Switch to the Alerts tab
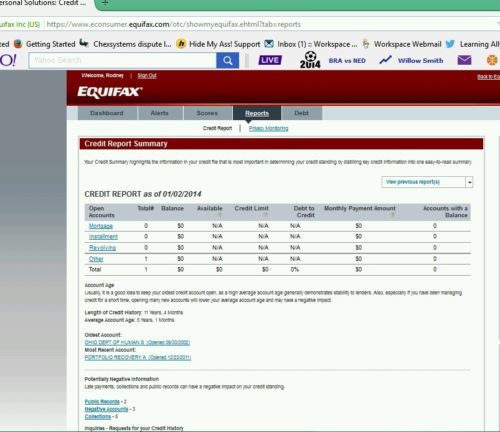Screen dimensions: 500x432 (160, 113)
